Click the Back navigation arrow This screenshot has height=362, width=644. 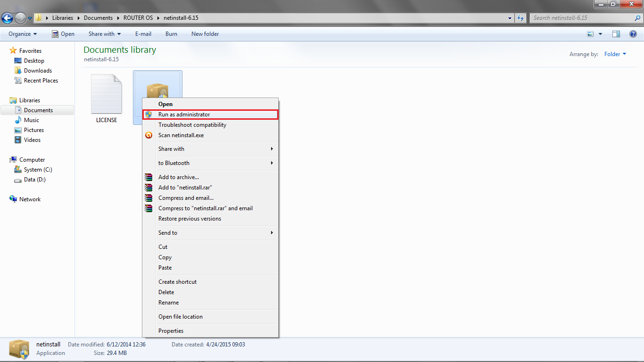[7, 18]
